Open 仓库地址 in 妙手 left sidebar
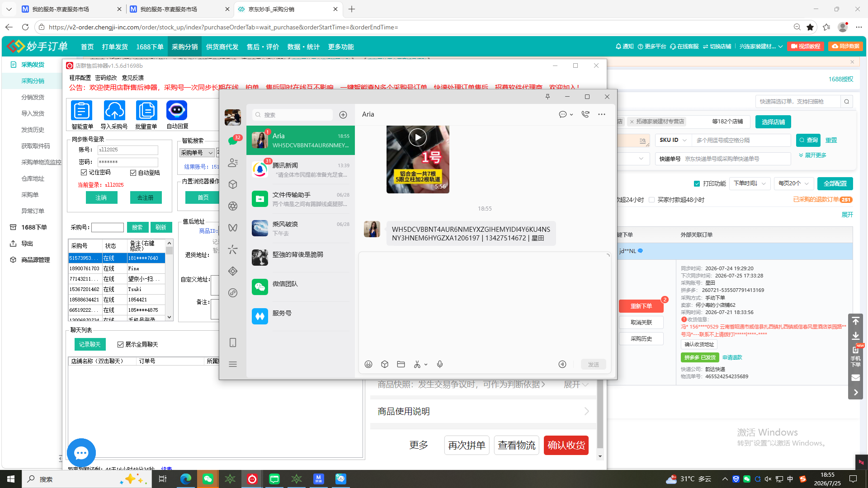Viewport: 868px width, 488px height. [33, 178]
